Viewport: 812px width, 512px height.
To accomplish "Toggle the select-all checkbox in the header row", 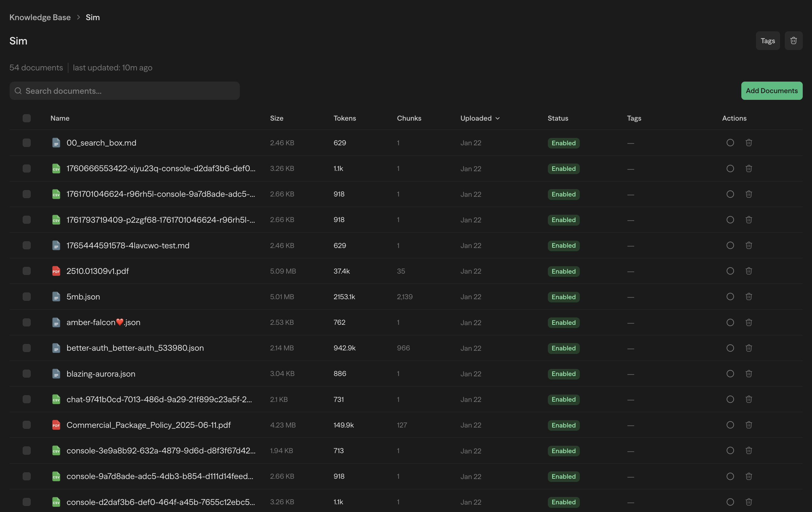I will coord(27,118).
